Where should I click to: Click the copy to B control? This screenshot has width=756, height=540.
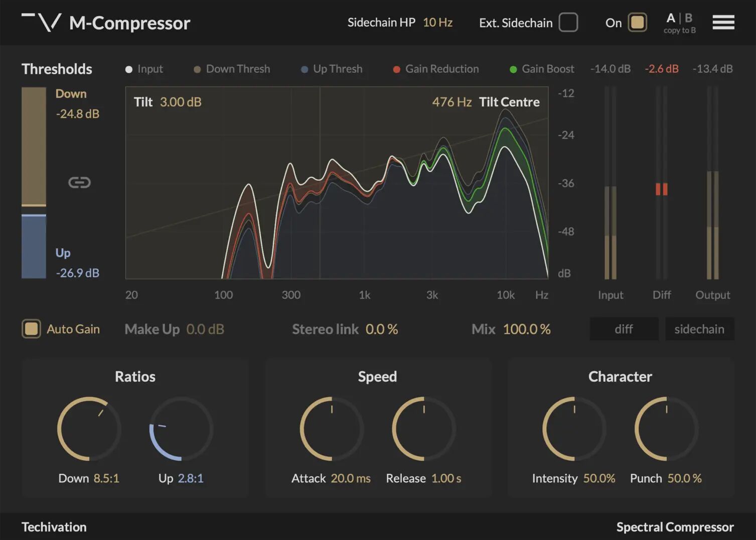pos(679,30)
